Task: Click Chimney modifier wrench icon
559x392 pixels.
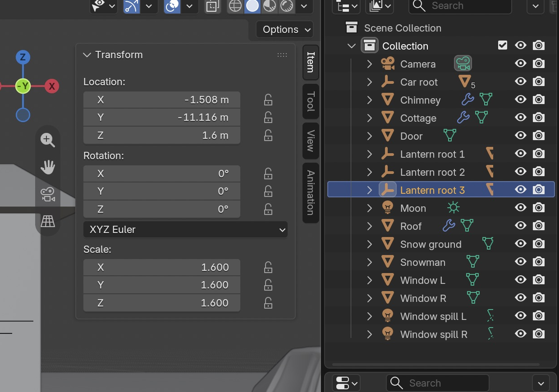Action: pos(467,99)
